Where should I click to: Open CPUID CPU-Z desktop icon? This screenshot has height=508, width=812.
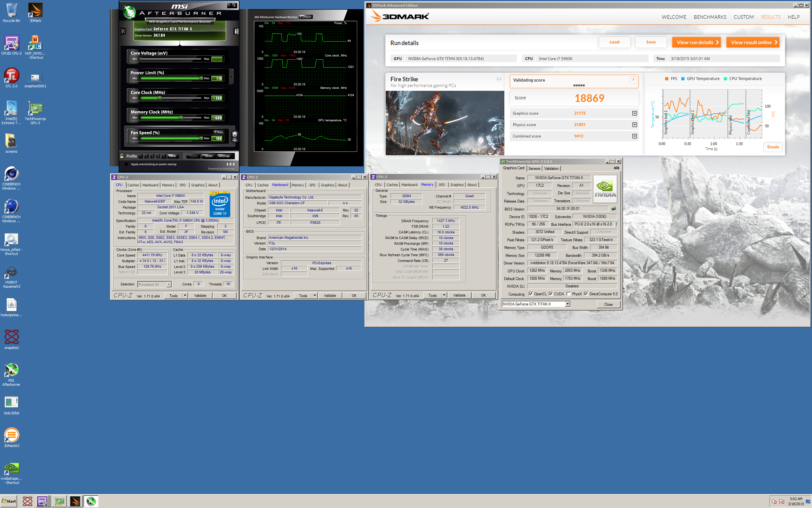(11, 45)
